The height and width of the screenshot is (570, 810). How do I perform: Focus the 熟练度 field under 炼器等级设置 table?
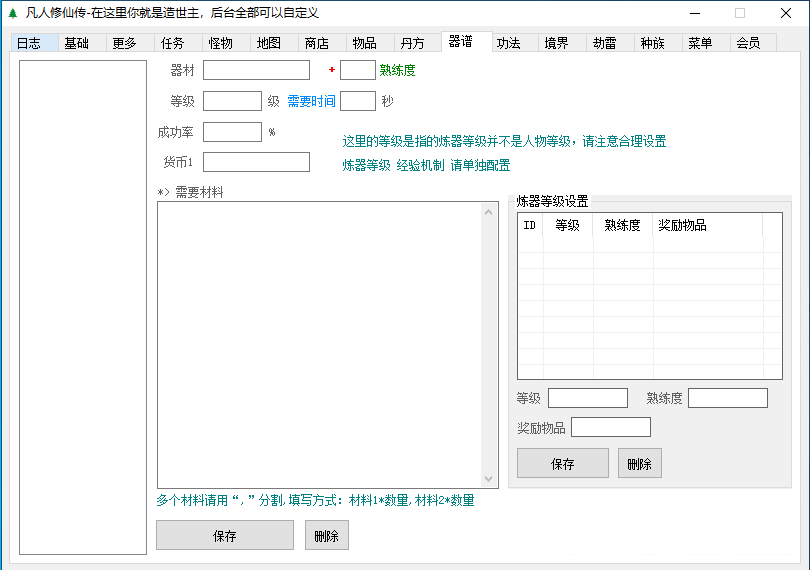tap(728, 398)
